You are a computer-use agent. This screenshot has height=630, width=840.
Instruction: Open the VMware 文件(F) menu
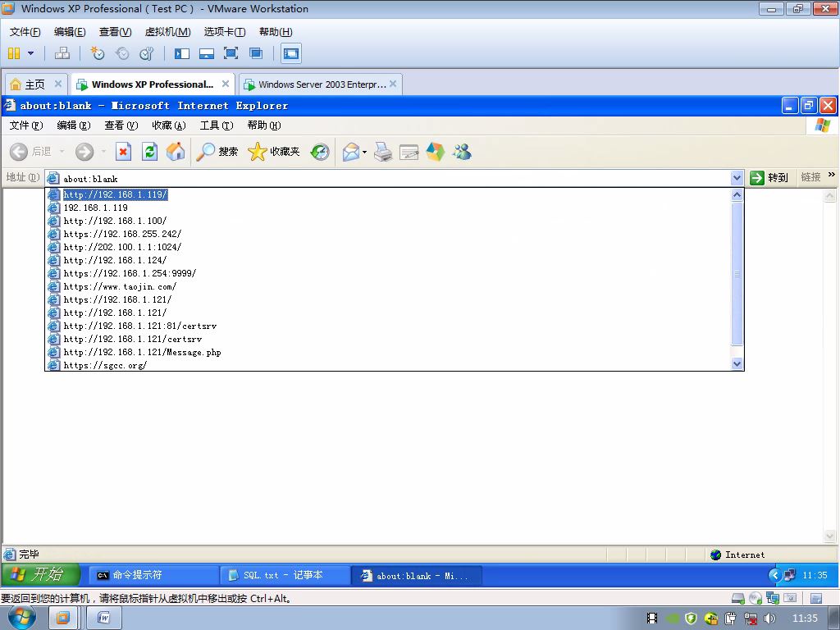tap(25, 32)
